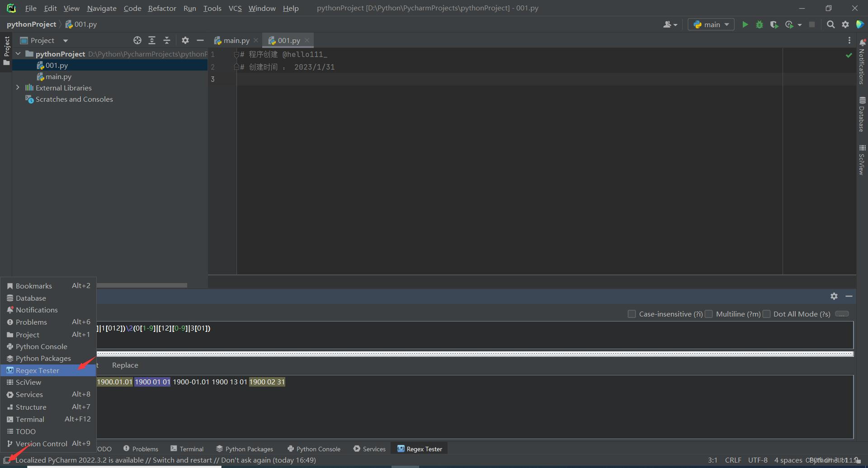Hide the Project panel
Viewport: 868px width, 468px height.
(x=200, y=40)
